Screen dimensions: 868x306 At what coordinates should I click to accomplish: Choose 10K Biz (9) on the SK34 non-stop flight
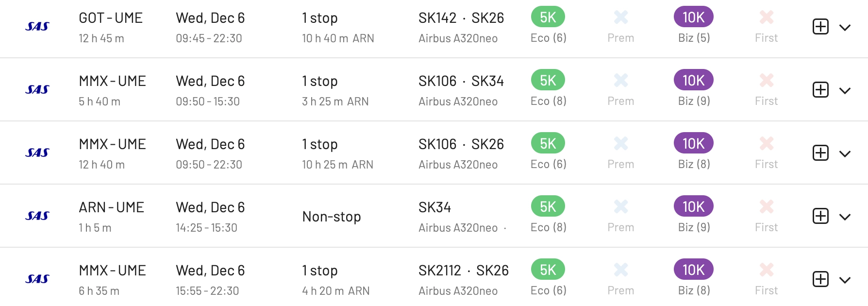pyautogui.click(x=694, y=206)
